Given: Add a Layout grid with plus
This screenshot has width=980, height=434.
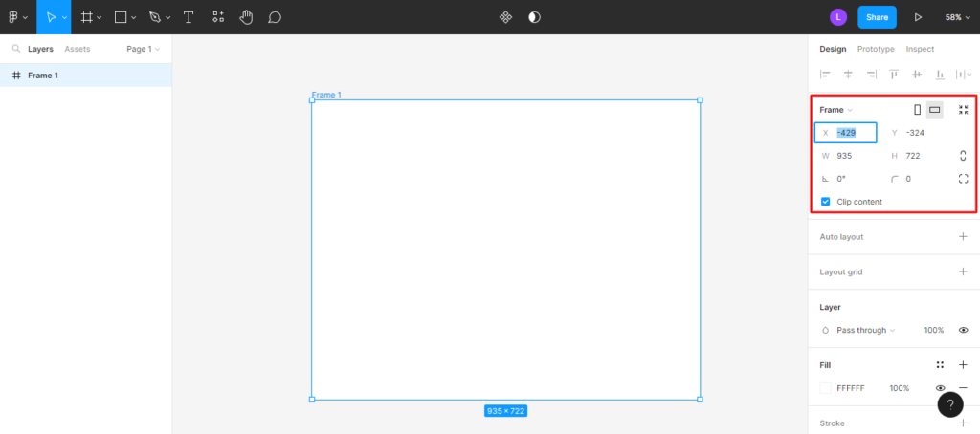Looking at the screenshot, I should pyautogui.click(x=963, y=271).
